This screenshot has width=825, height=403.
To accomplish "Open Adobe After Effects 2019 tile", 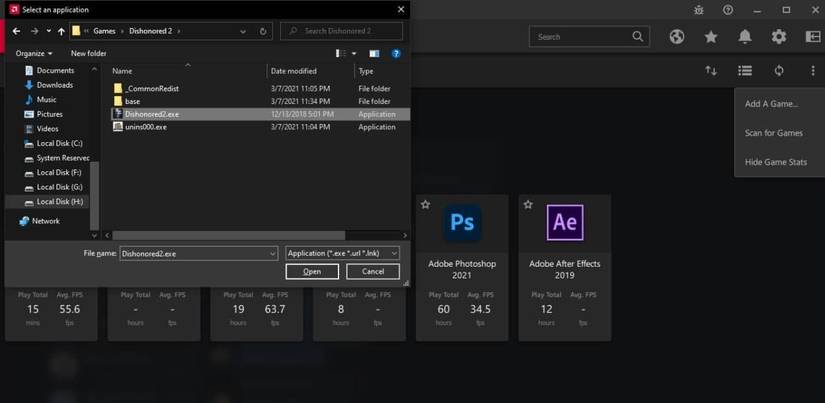I will 565,268.
